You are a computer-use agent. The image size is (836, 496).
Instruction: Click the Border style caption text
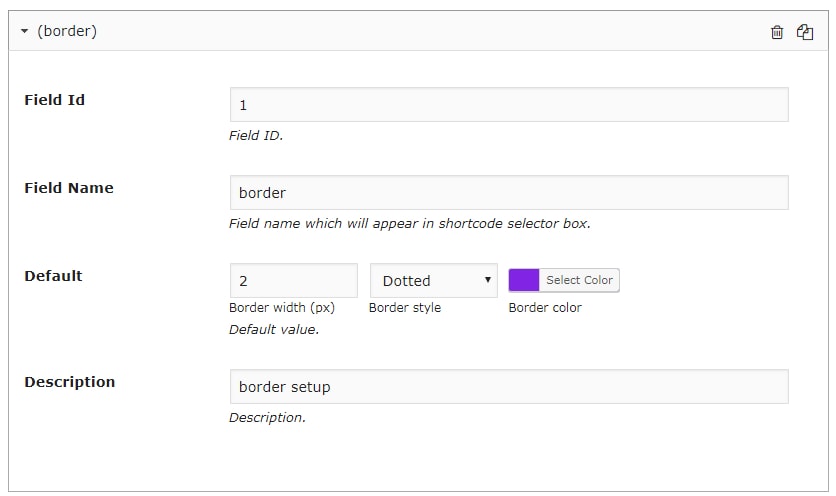405,308
